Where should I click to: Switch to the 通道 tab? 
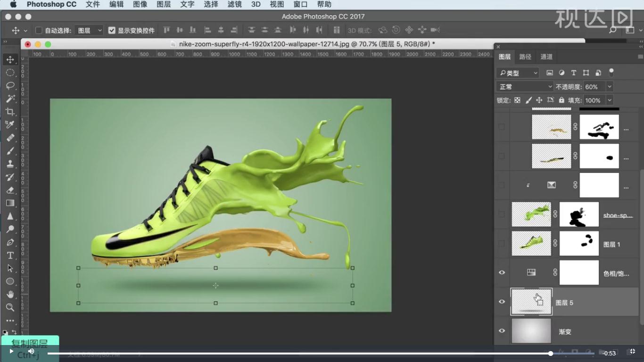546,57
